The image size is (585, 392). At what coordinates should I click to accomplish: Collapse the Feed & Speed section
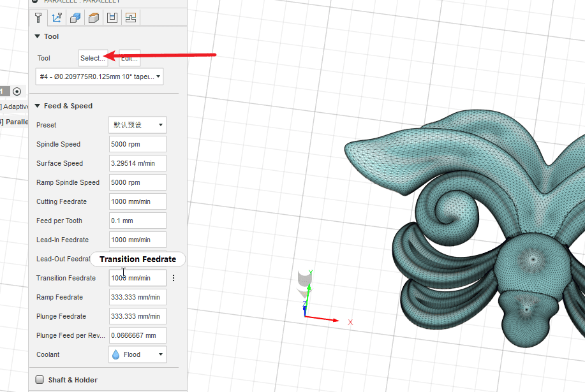[x=38, y=106]
